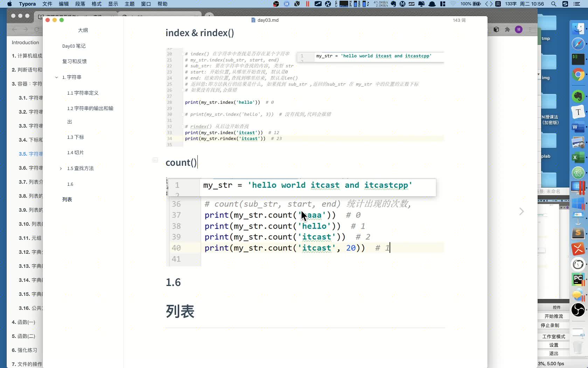The height and width of the screenshot is (368, 588).
Task: Expand the 1.5 查找方法 outline item
Action: tap(61, 169)
